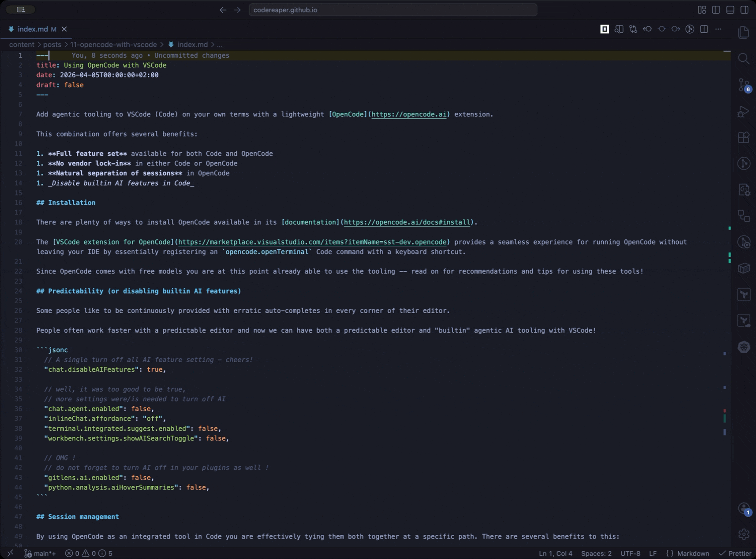Open the Manage settings gear

click(x=744, y=534)
